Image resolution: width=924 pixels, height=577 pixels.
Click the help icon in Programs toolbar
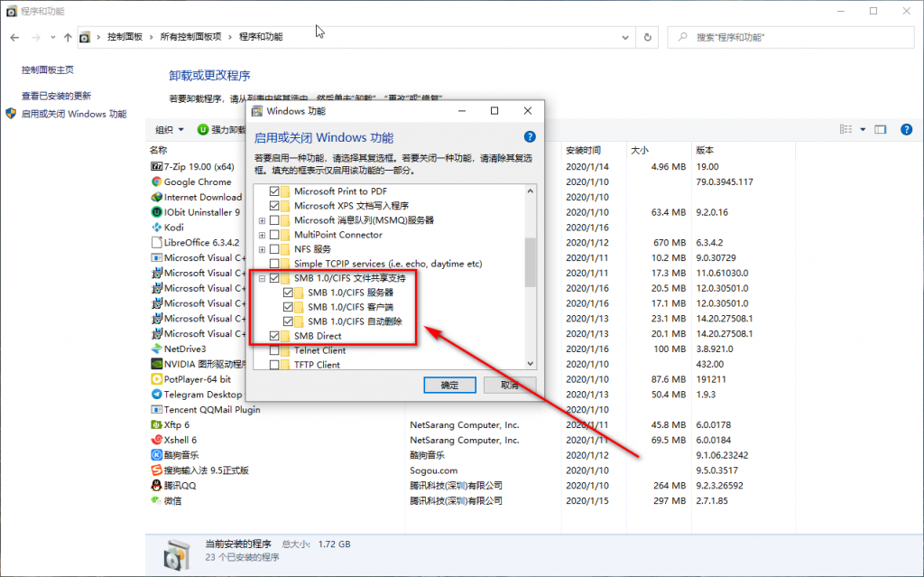[906, 129]
